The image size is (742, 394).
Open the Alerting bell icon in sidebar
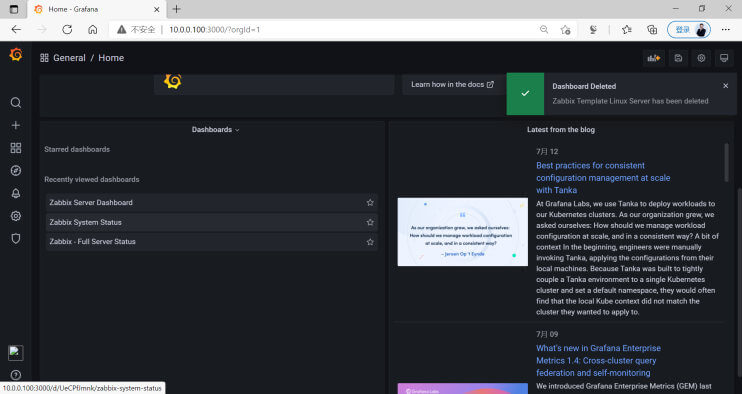pos(16,193)
